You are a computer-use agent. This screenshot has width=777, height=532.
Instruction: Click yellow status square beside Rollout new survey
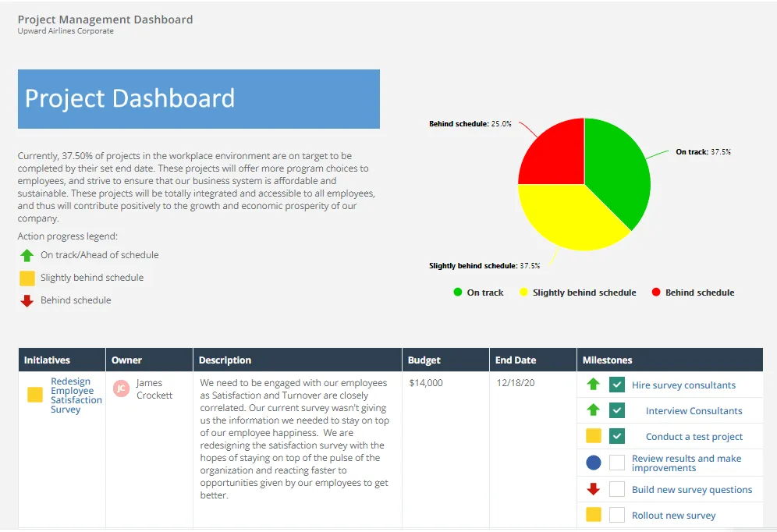tap(593, 515)
